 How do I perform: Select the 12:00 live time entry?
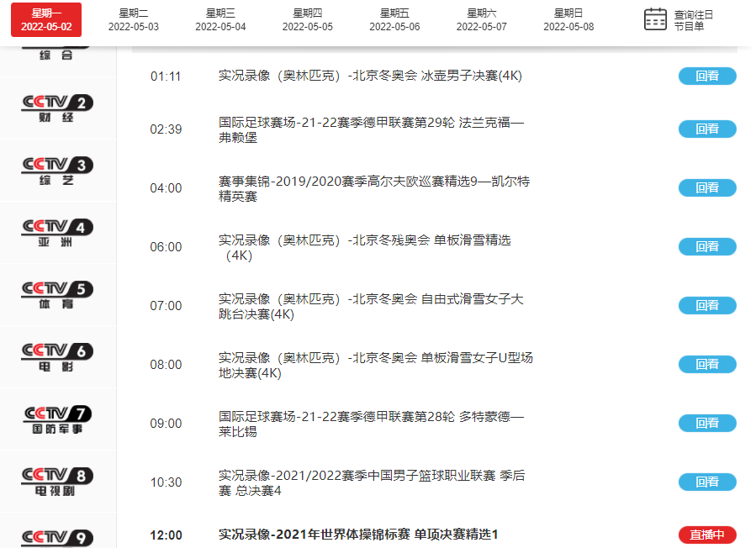point(166,535)
